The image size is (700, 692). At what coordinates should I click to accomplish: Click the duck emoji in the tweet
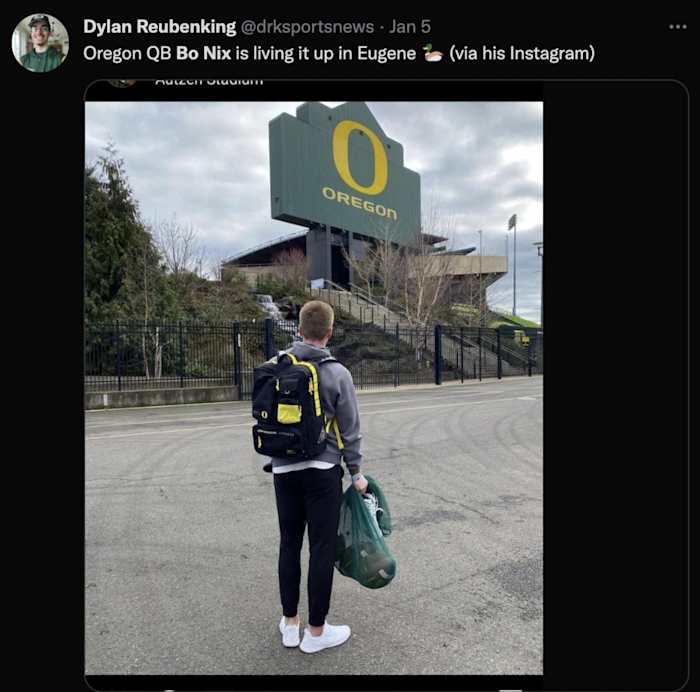coord(432,53)
